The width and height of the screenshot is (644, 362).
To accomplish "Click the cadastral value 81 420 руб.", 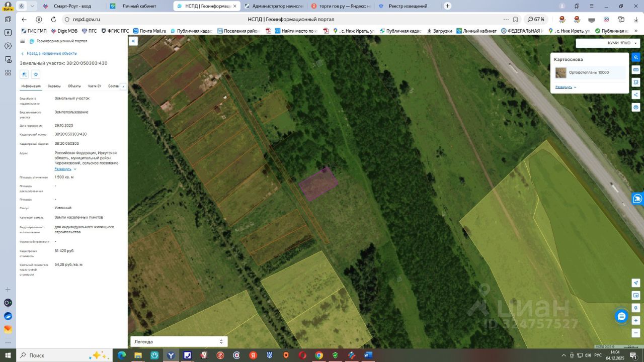I will tap(64, 250).
